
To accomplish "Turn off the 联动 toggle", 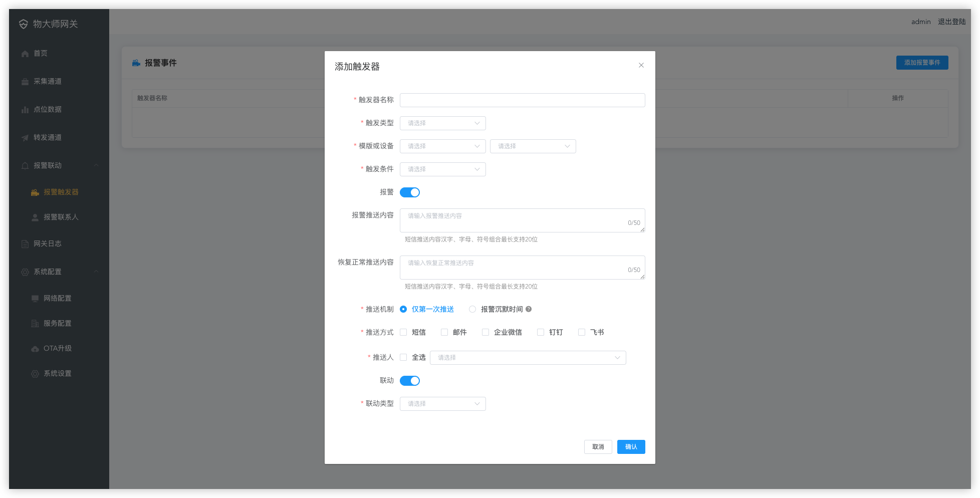I will click(x=409, y=380).
